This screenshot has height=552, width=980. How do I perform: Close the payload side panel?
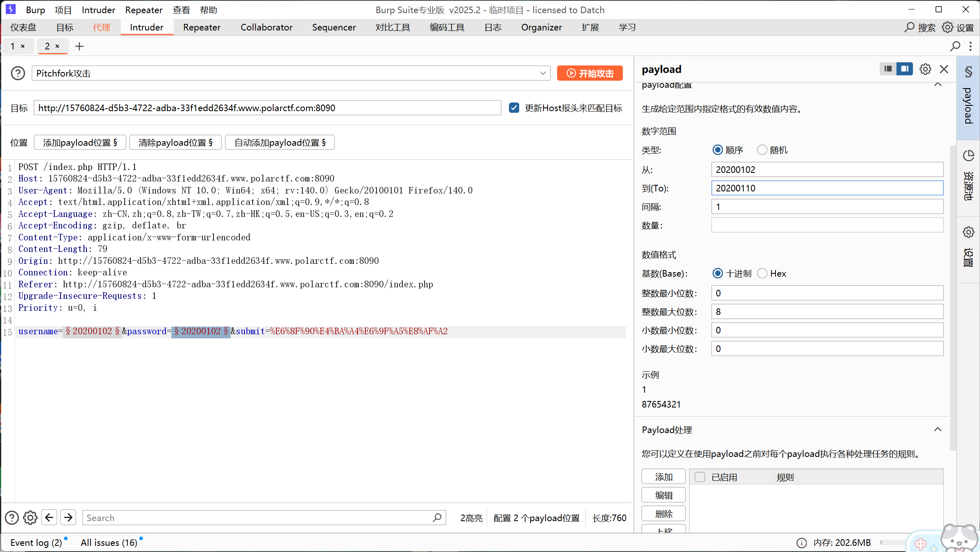pos(944,69)
